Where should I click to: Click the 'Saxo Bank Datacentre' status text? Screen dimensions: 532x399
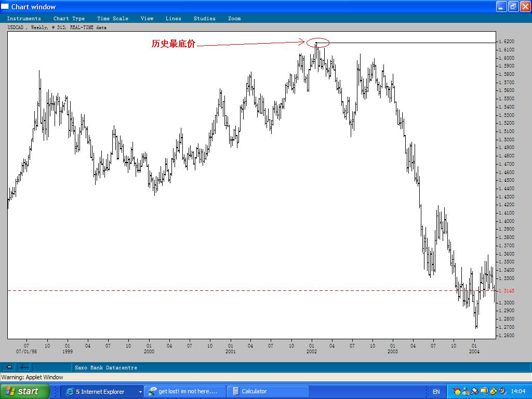[106, 367]
